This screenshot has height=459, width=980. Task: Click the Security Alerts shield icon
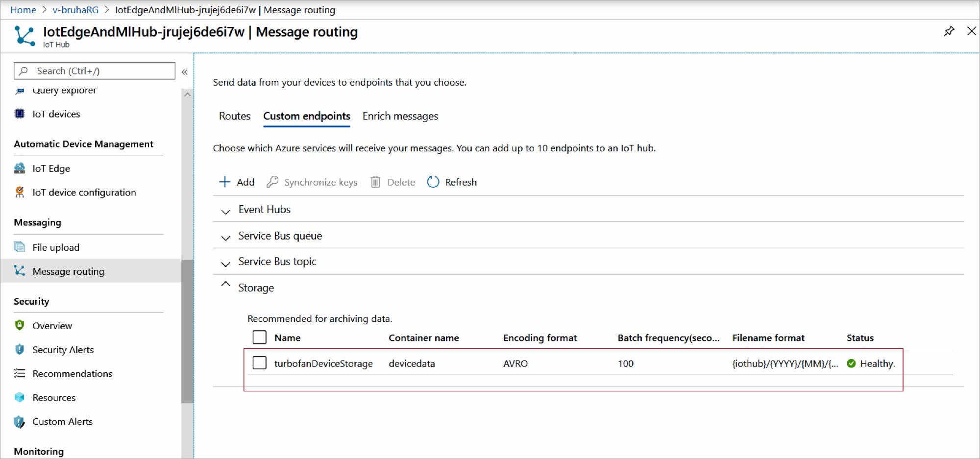[20, 349]
